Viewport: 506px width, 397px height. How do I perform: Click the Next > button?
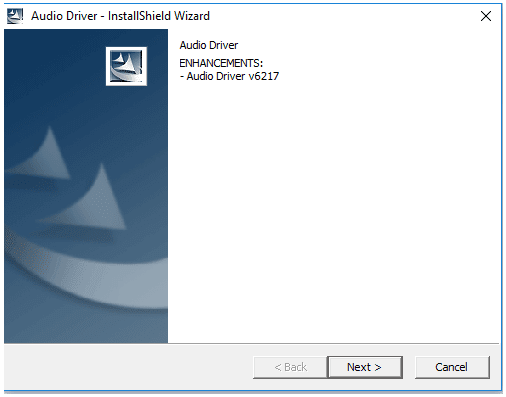365,367
